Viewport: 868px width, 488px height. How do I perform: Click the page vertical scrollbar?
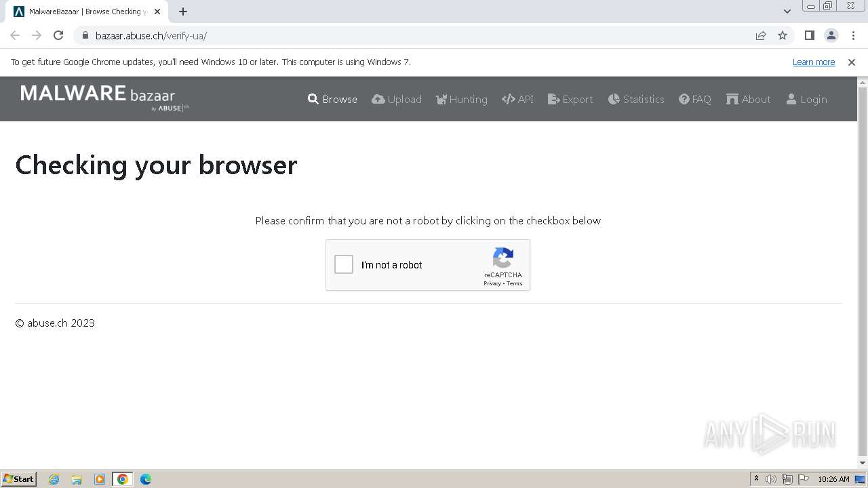863,271
